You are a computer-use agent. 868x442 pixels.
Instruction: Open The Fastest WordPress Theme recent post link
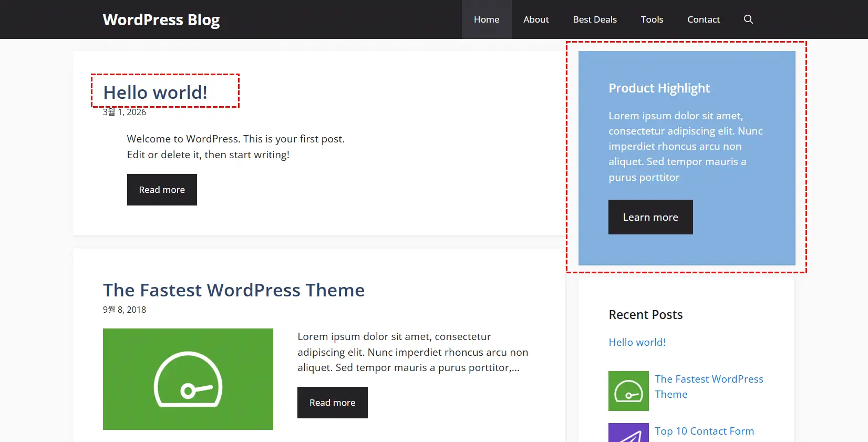709,387
